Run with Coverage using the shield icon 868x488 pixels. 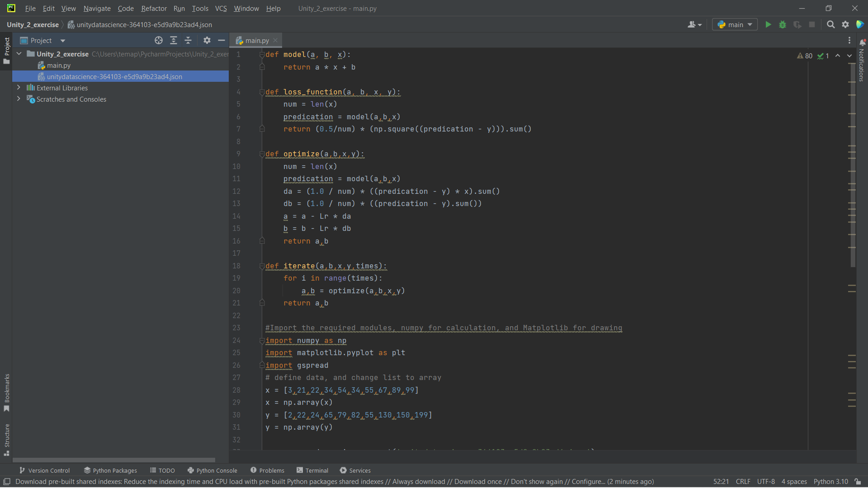coord(797,24)
